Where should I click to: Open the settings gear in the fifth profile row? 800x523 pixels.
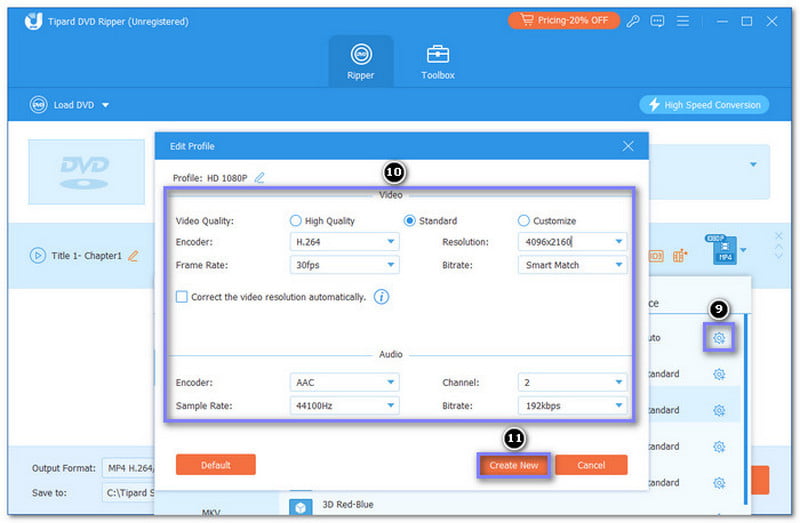719,483
